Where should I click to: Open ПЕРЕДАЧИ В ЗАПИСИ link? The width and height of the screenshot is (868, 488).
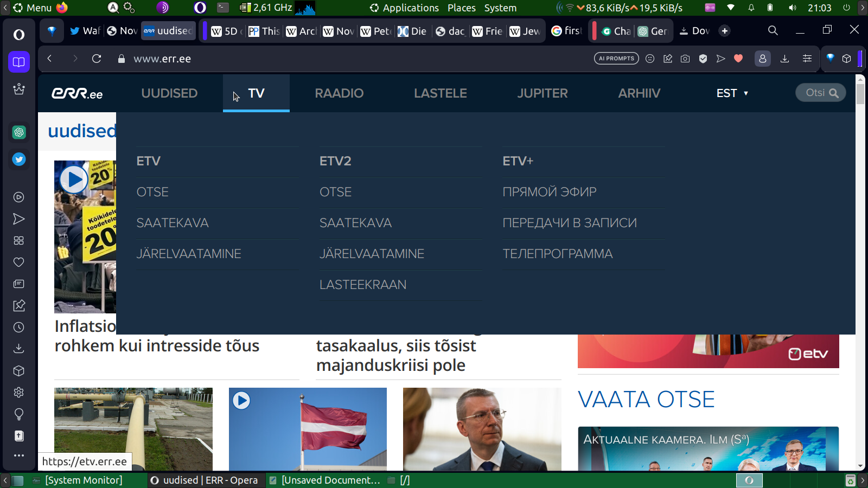coord(570,223)
